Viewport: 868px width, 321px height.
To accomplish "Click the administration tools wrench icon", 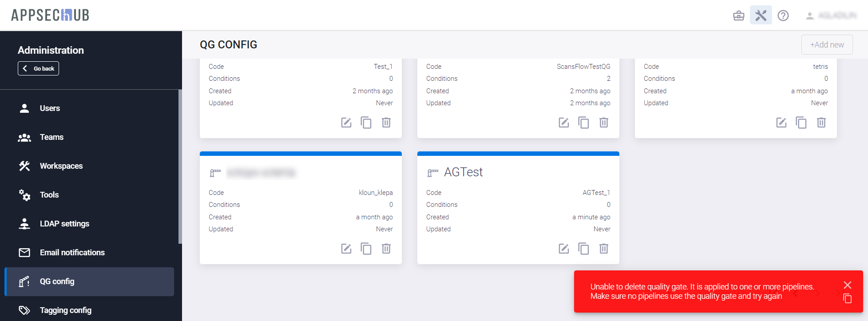I will click(x=761, y=16).
